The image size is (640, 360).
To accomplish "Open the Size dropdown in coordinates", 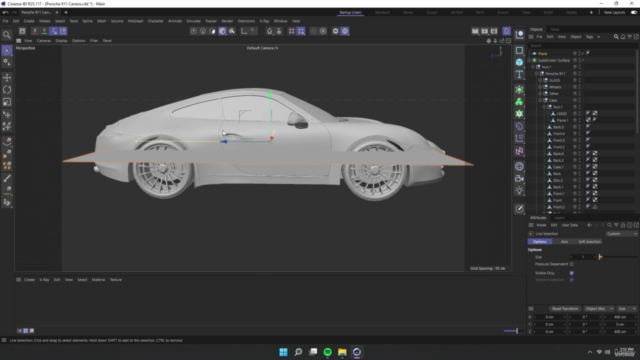I will (x=627, y=309).
